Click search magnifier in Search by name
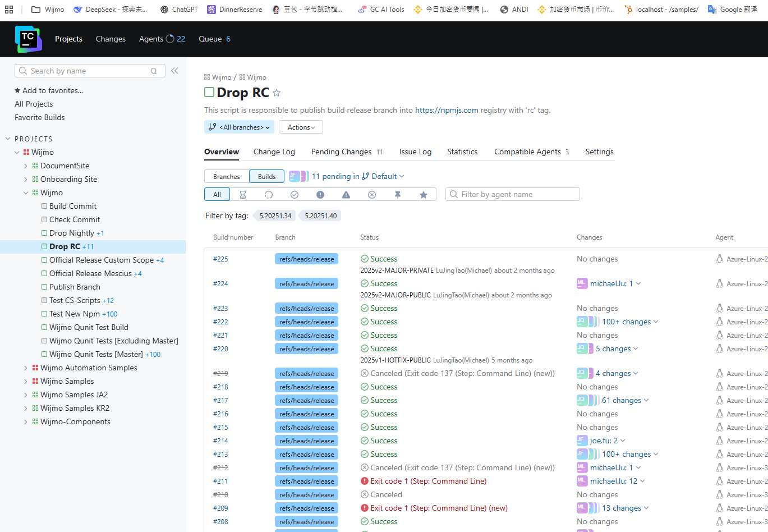 (23, 71)
